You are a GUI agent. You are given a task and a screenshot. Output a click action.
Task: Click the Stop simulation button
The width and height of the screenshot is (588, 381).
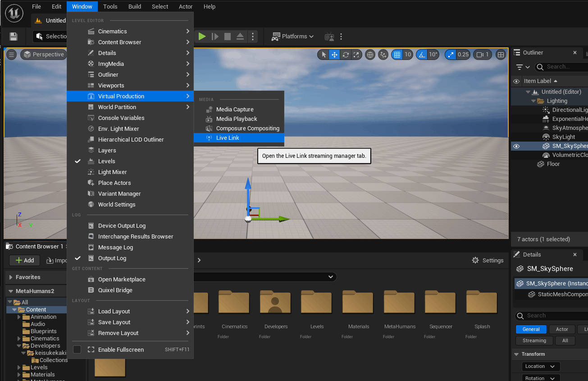pos(228,37)
